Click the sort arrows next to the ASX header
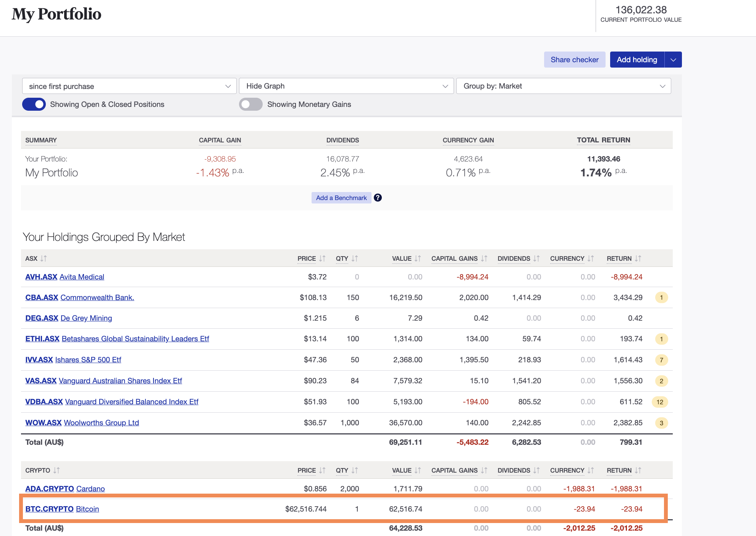Viewport: 756px width, 536px height. (44, 258)
